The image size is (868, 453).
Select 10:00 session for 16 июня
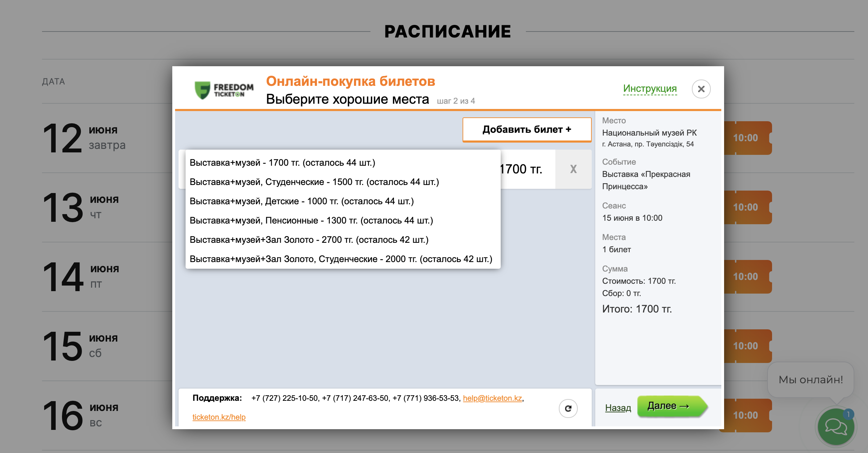click(x=745, y=416)
